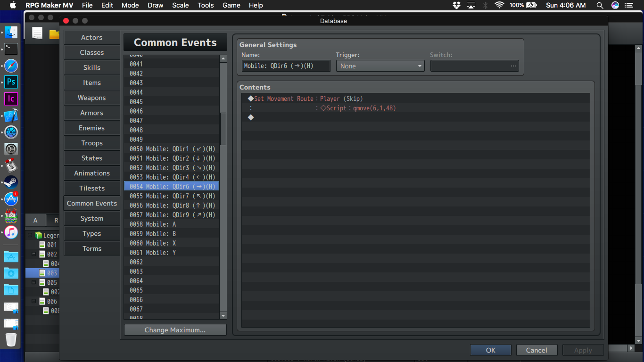The width and height of the screenshot is (644, 362).
Task: Click the scrollbar thumb of the Common Events list
Action: 223,129
